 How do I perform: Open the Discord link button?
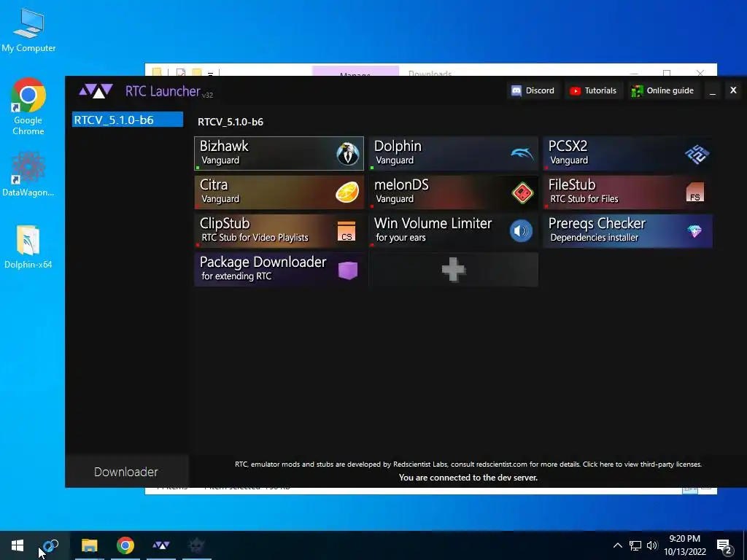[533, 90]
